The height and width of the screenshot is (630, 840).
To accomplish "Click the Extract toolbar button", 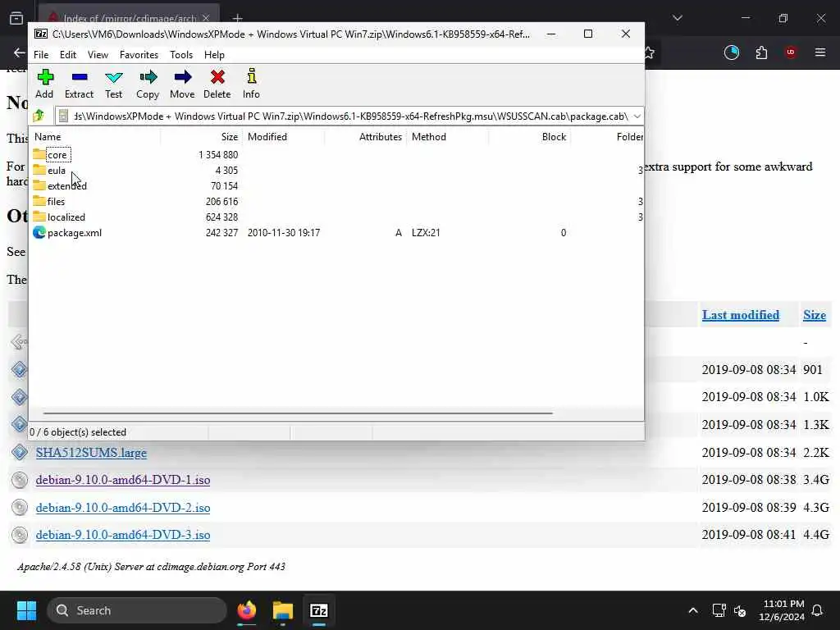I will (79, 84).
